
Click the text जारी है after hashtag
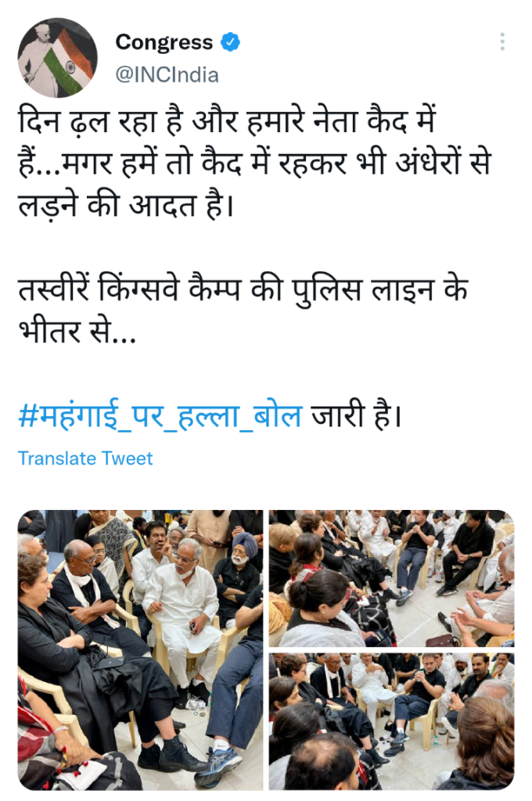358,415
